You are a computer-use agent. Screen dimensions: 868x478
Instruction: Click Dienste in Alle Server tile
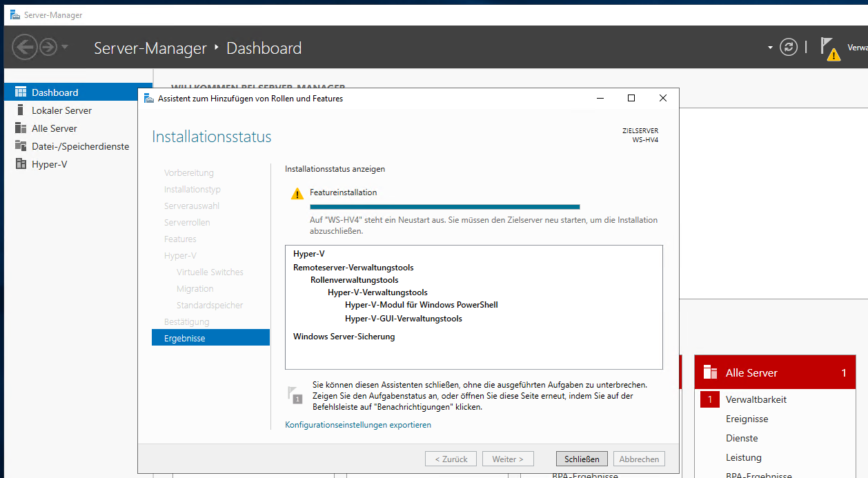[x=742, y=438]
